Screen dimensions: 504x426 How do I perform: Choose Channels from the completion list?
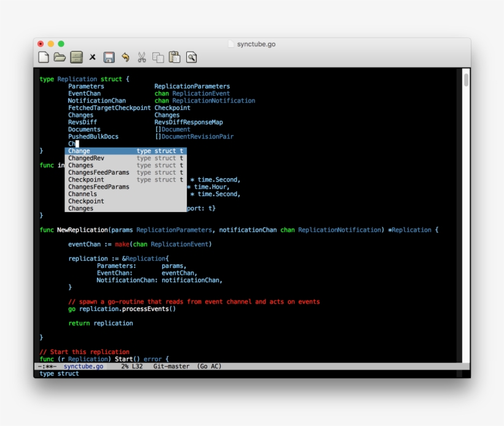pyautogui.click(x=83, y=194)
